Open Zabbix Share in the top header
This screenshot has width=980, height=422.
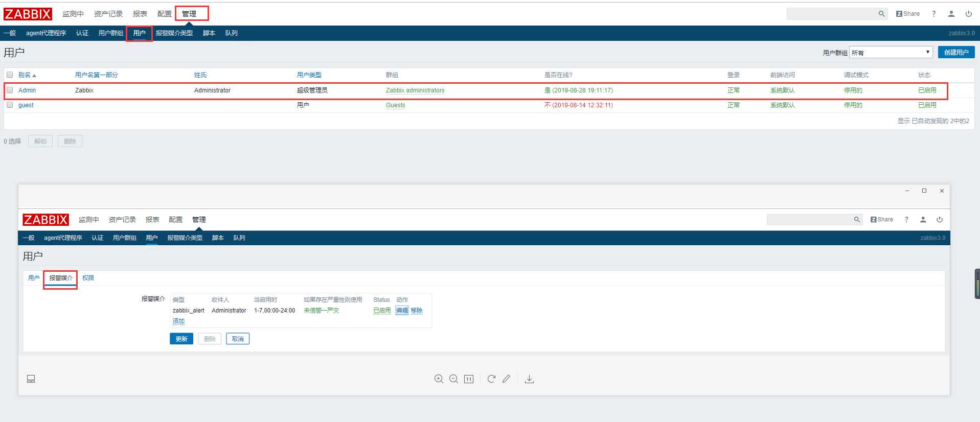point(908,14)
